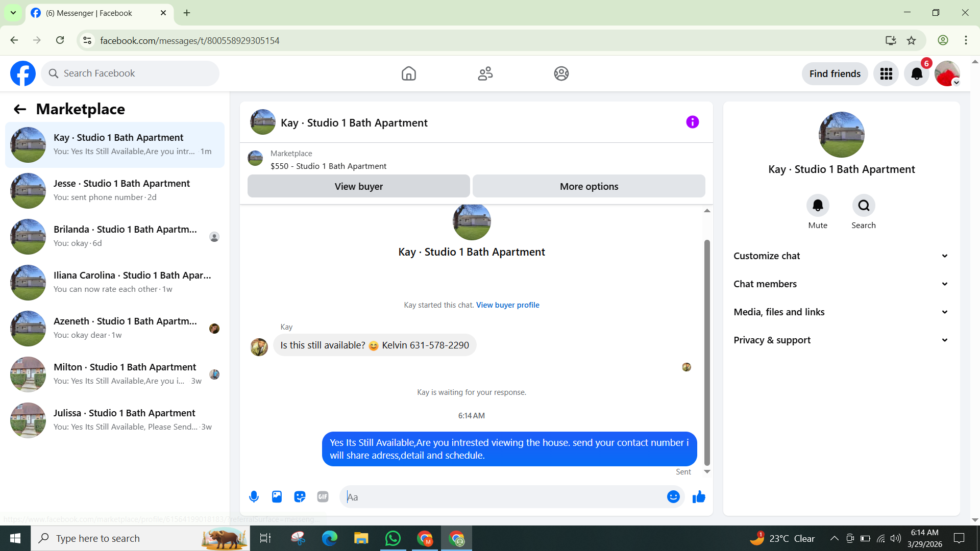980x551 pixels.
Task: Click the chat scrollbar thumb
Action: coord(707,353)
